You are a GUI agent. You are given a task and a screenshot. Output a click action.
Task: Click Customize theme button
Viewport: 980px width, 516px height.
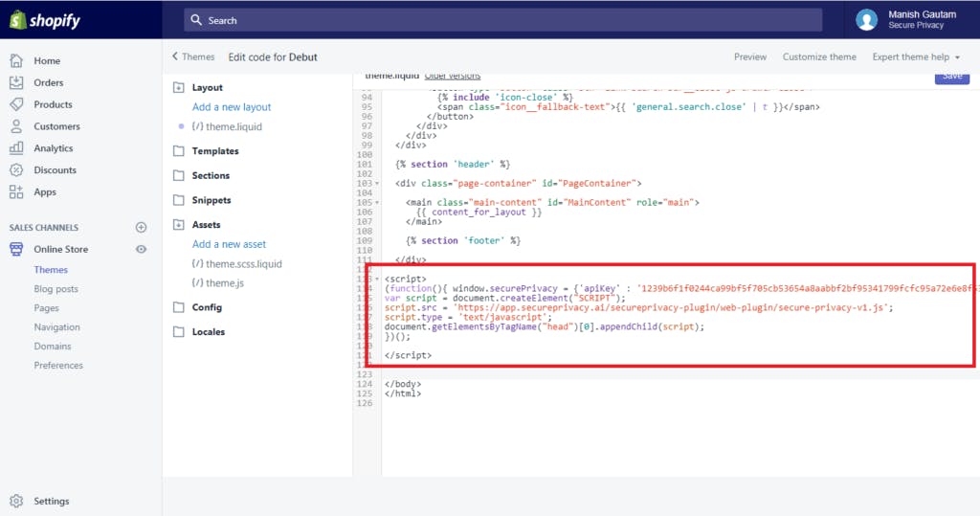pyautogui.click(x=819, y=56)
